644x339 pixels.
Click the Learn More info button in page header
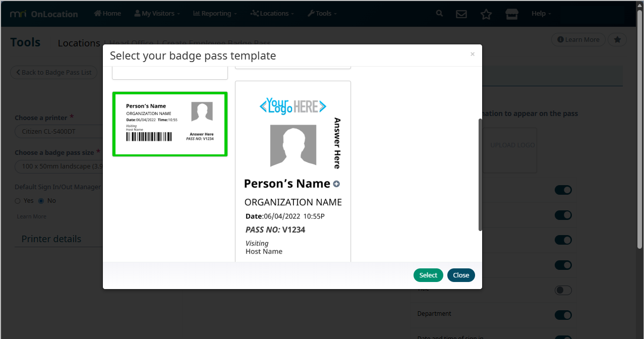[x=578, y=40]
